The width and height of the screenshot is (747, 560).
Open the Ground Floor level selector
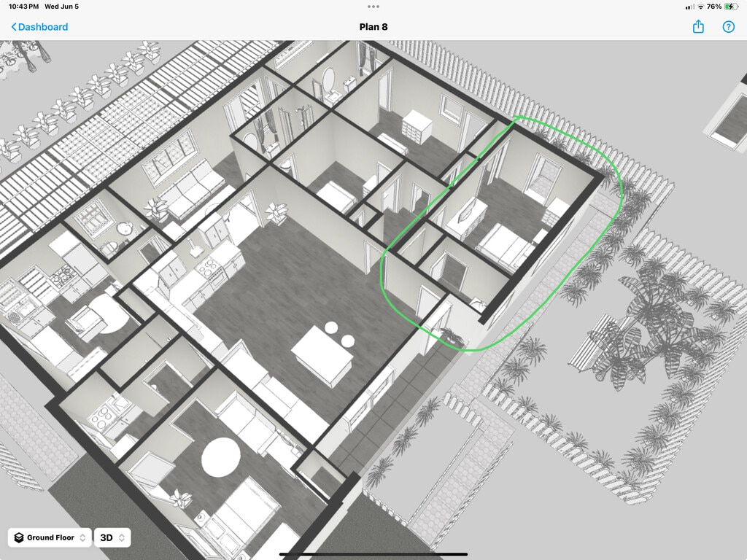[x=50, y=537]
